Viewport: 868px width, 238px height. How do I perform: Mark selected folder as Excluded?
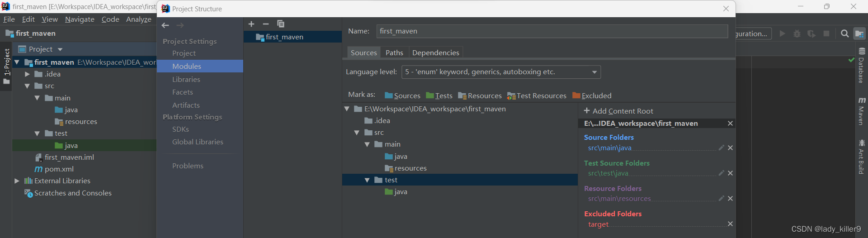pos(592,95)
